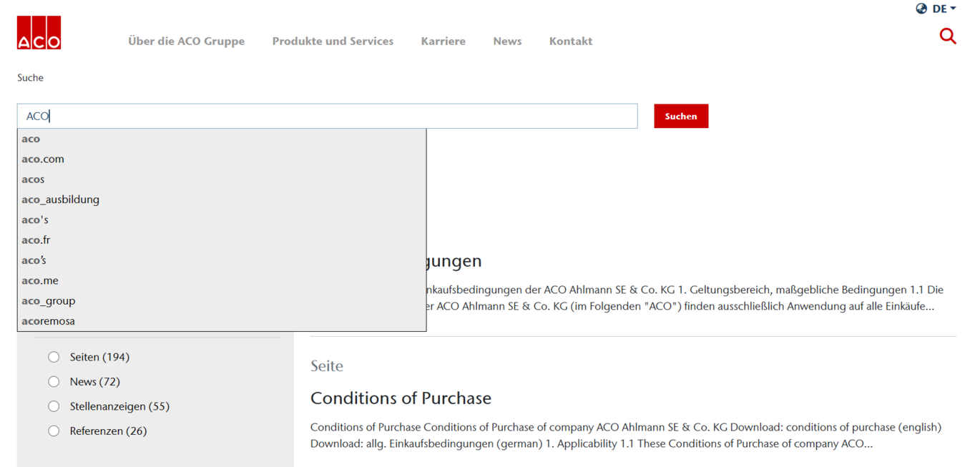Click the red Suchen button
The height and width of the screenshot is (467, 980).
tap(681, 116)
